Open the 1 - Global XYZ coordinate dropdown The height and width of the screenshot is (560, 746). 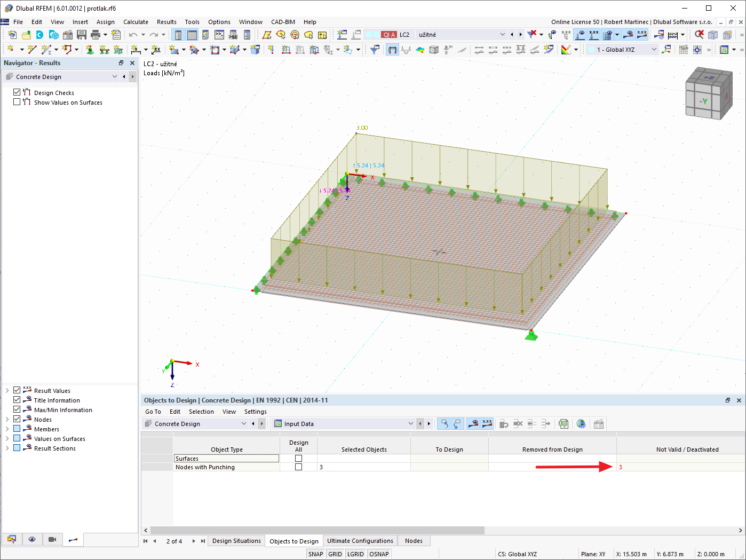[654, 50]
